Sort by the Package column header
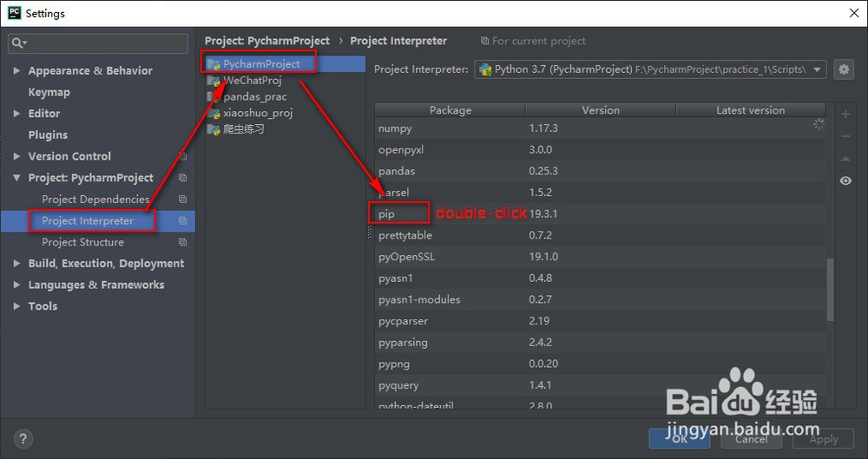Viewport: 868px width, 459px height. click(450, 110)
